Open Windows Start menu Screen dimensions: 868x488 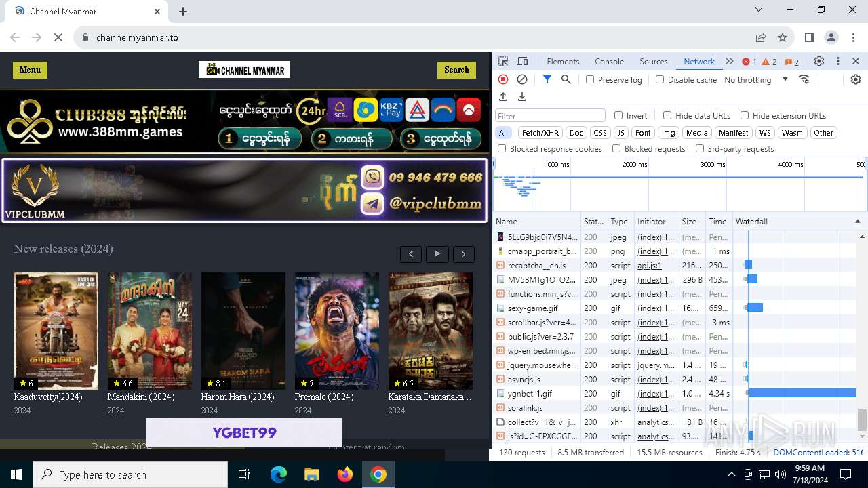[16, 474]
